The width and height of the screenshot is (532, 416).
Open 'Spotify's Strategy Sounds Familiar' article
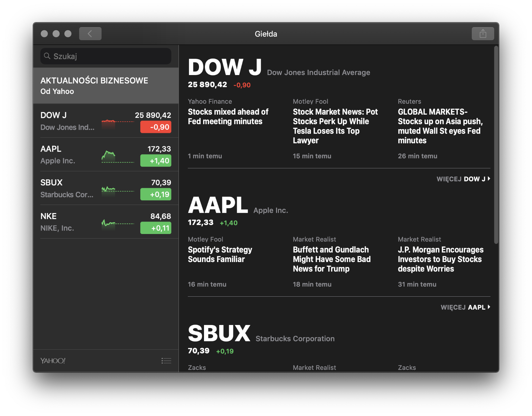pos(220,254)
